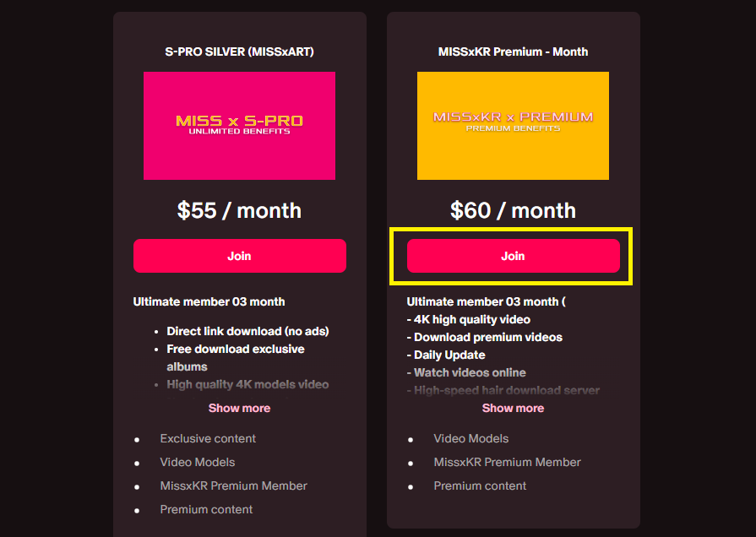Click Ultimate member 03 month heading on left

pos(209,301)
